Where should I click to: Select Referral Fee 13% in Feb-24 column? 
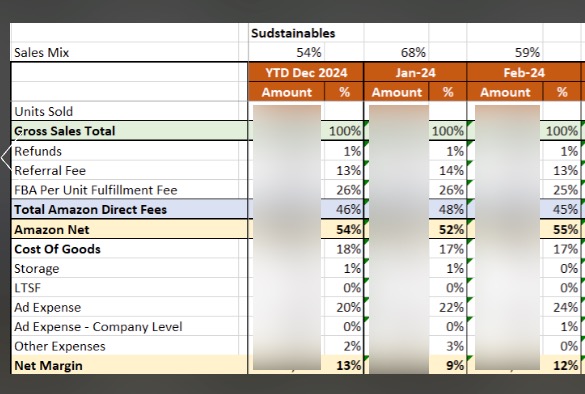[x=566, y=171]
